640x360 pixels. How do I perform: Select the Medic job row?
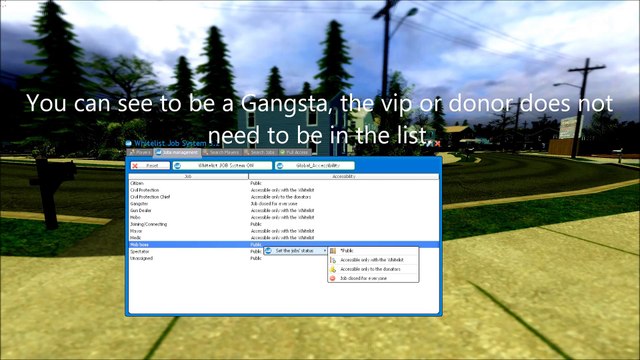[284, 238]
